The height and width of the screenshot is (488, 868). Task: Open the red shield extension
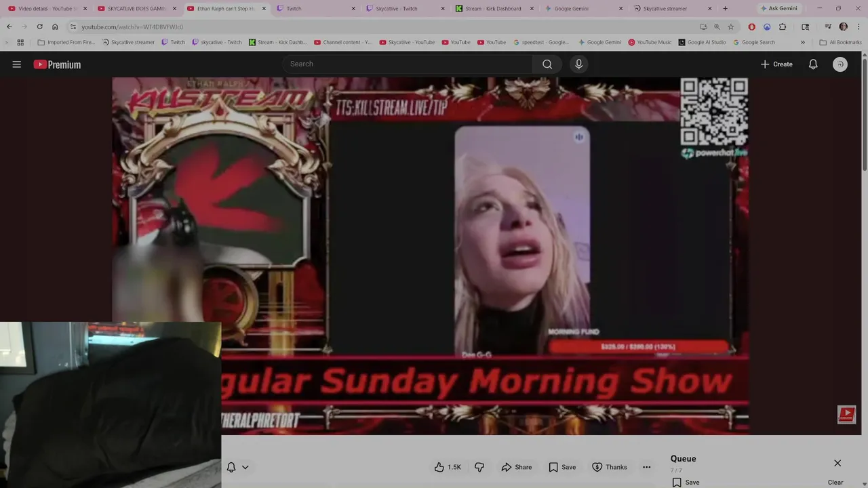pos(751,26)
